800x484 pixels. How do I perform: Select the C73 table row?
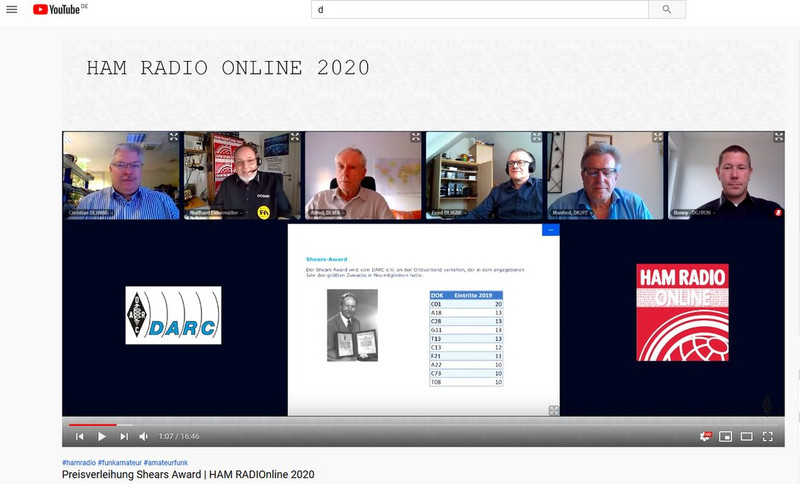(x=466, y=373)
